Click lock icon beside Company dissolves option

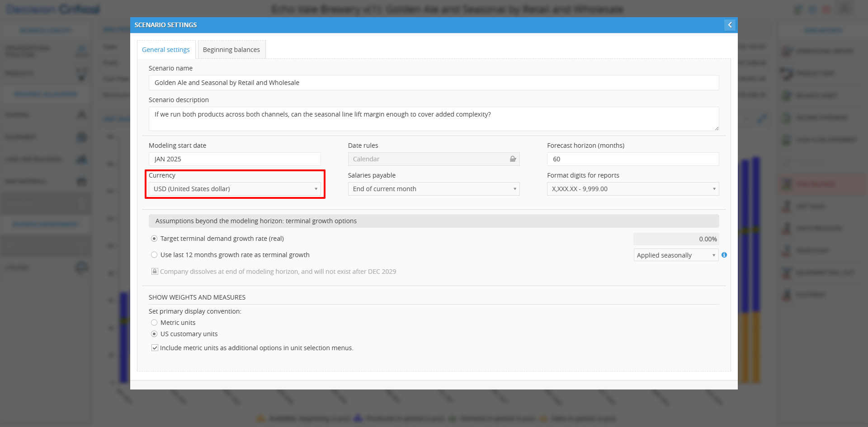pos(155,272)
